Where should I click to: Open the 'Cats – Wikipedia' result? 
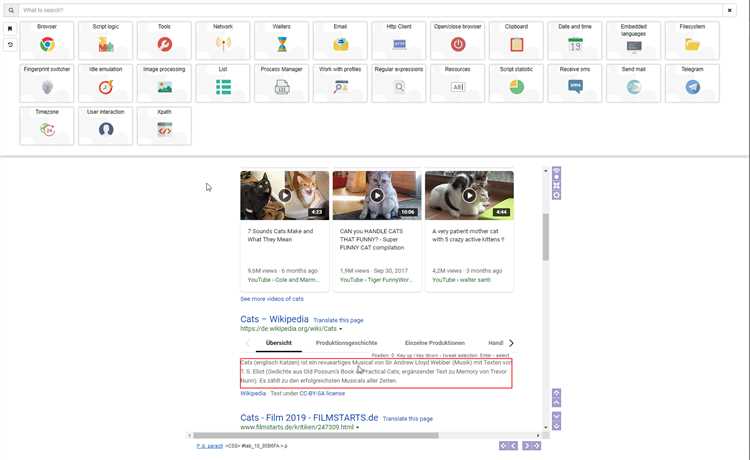(x=275, y=319)
